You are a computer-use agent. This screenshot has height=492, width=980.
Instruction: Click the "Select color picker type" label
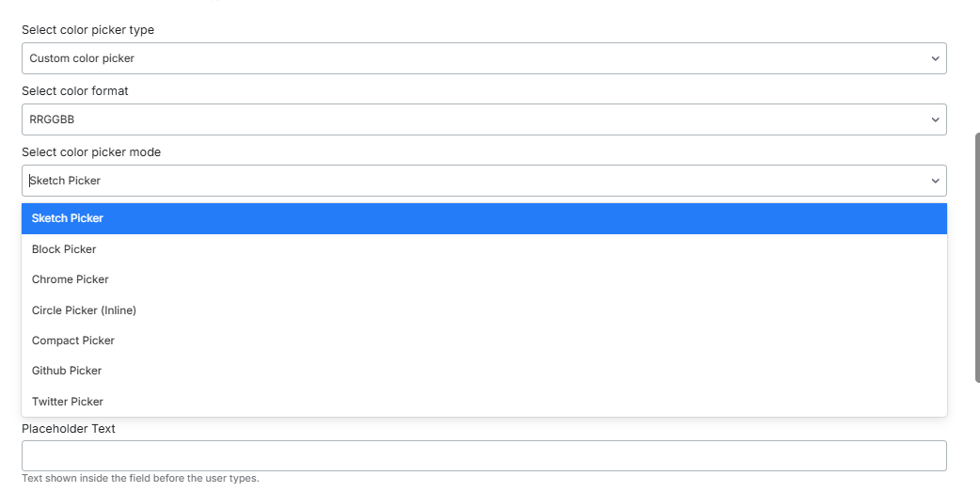87,30
